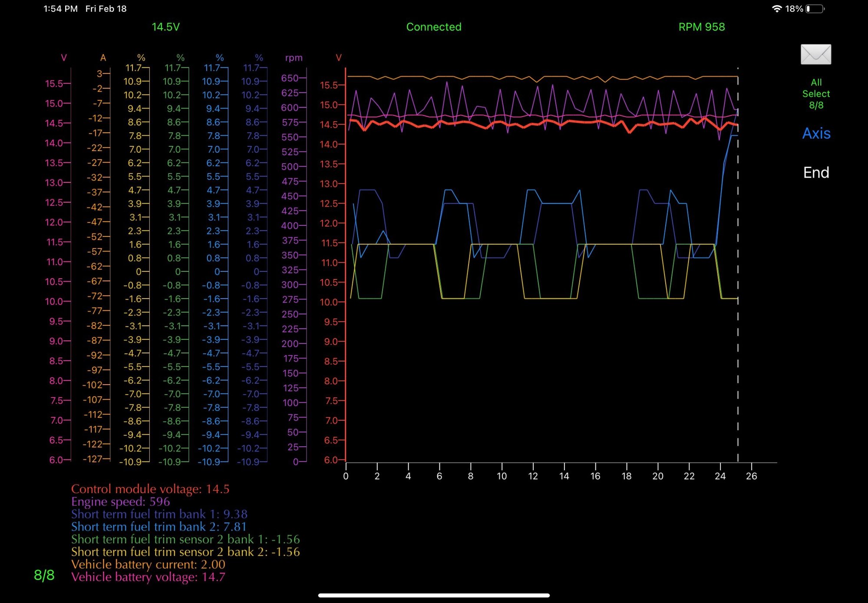Tap the envelope email icon
868x603 pixels.
815,54
